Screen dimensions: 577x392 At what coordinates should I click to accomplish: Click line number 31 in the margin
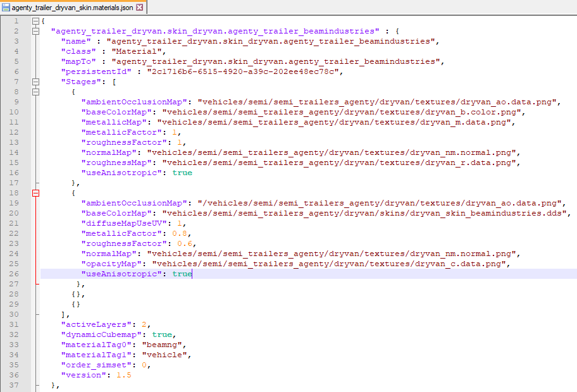coord(14,325)
